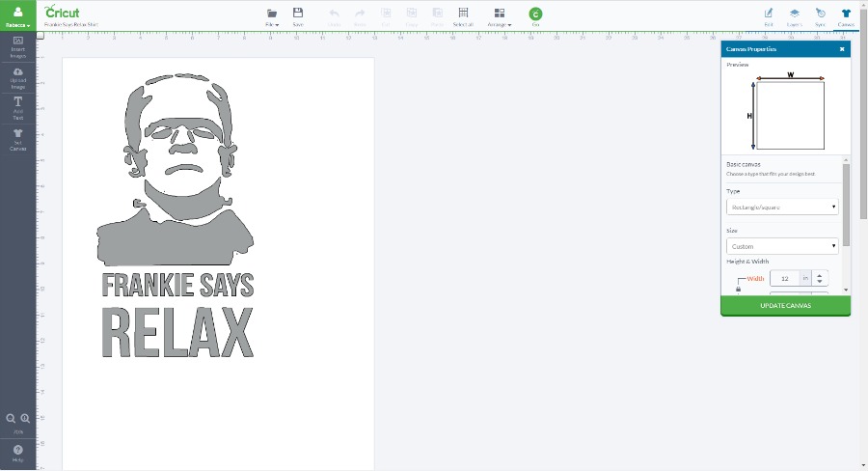This screenshot has height=471, width=868.
Task: Close the Canvas Properties panel
Action: (842, 49)
